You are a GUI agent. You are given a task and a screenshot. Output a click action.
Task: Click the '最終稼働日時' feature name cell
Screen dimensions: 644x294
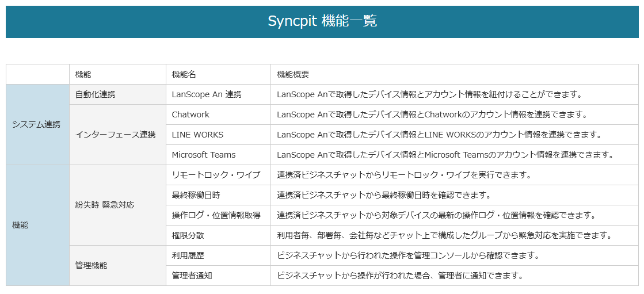click(x=218, y=195)
